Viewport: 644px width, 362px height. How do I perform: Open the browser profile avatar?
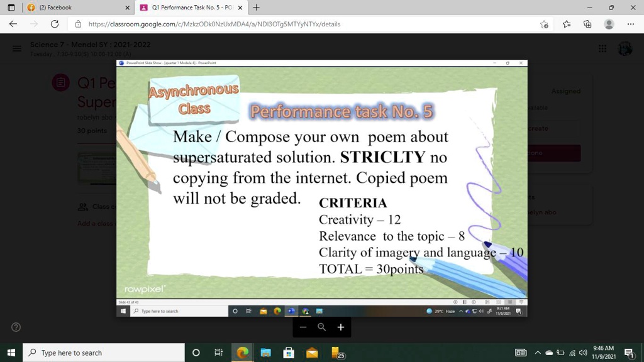click(x=609, y=25)
